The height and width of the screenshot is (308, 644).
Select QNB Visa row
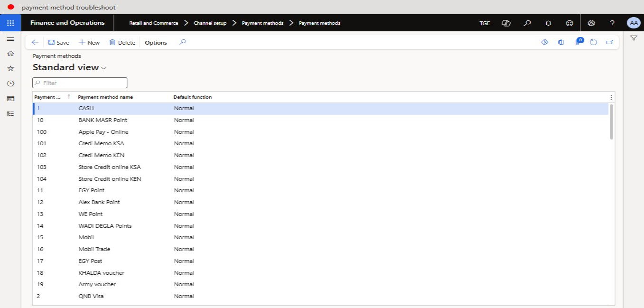tap(320, 296)
